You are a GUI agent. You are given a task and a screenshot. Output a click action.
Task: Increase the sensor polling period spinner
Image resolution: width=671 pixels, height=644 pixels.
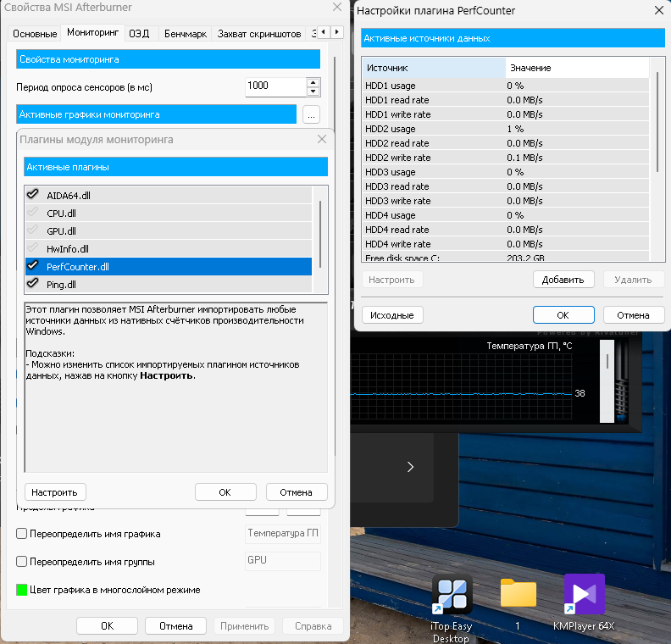314,82
